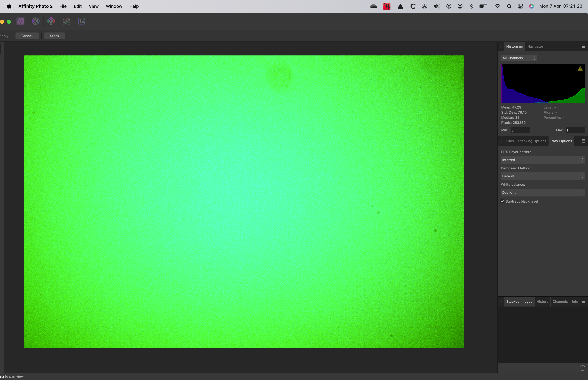588x380 pixels.
Task: Click the cloud icon in the menu bar
Action: pos(374,6)
